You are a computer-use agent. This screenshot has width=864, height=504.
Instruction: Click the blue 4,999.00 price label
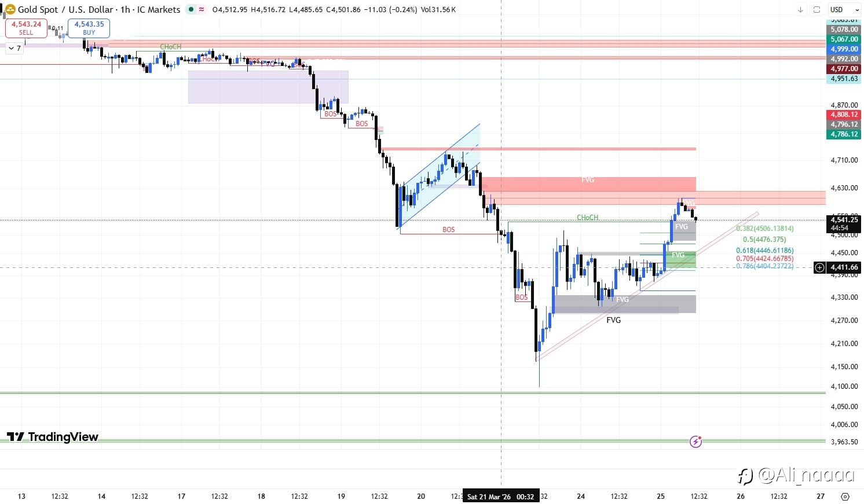(844, 49)
